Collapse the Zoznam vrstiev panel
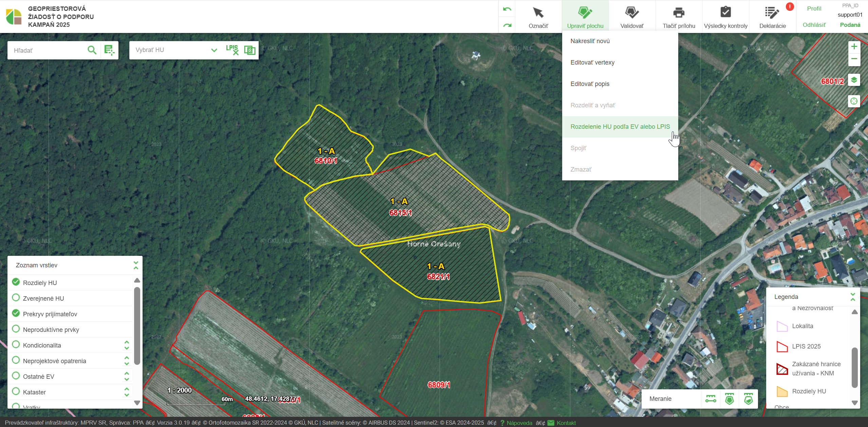 tap(136, 265)
